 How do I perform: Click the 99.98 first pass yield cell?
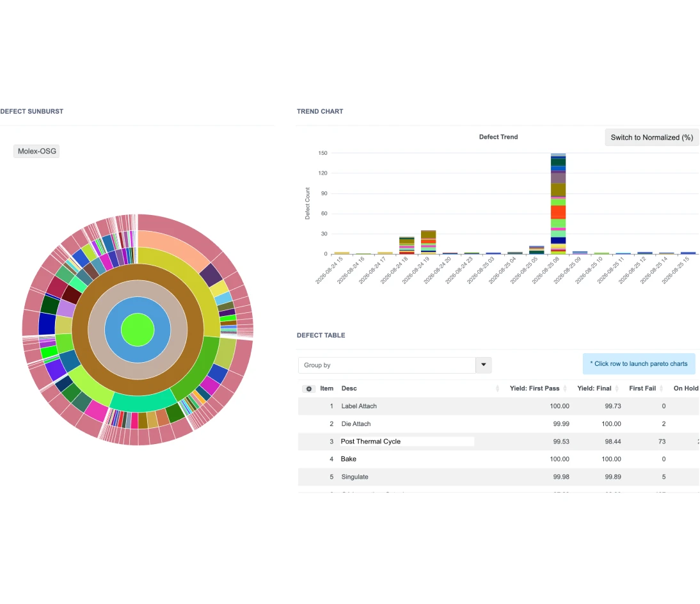coord(561,477)
